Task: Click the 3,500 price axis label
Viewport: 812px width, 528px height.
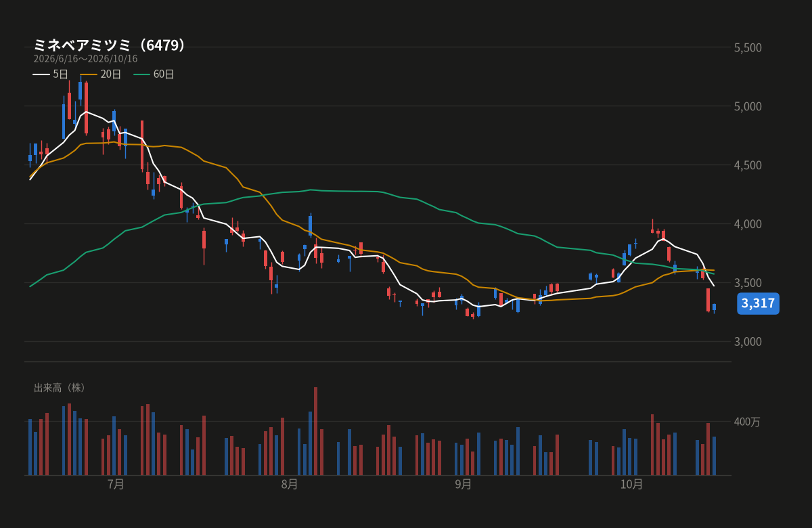Action: (x=748, y=282)
